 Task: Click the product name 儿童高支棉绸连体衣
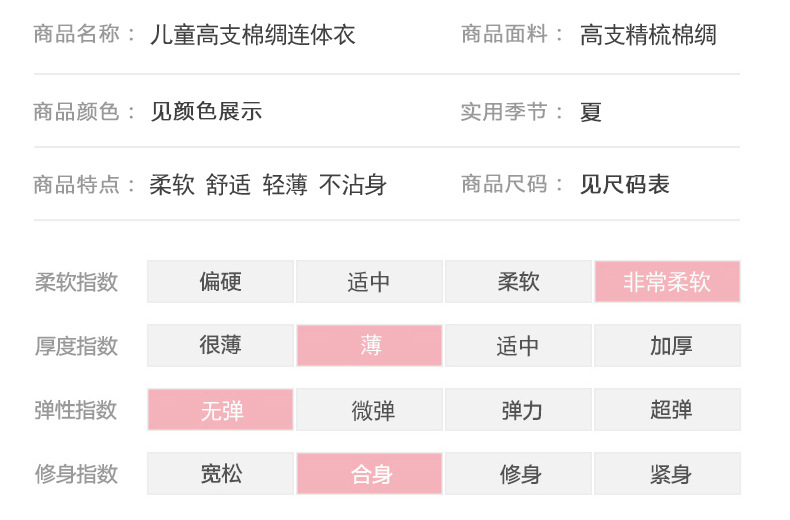click(x=252, y=36)
